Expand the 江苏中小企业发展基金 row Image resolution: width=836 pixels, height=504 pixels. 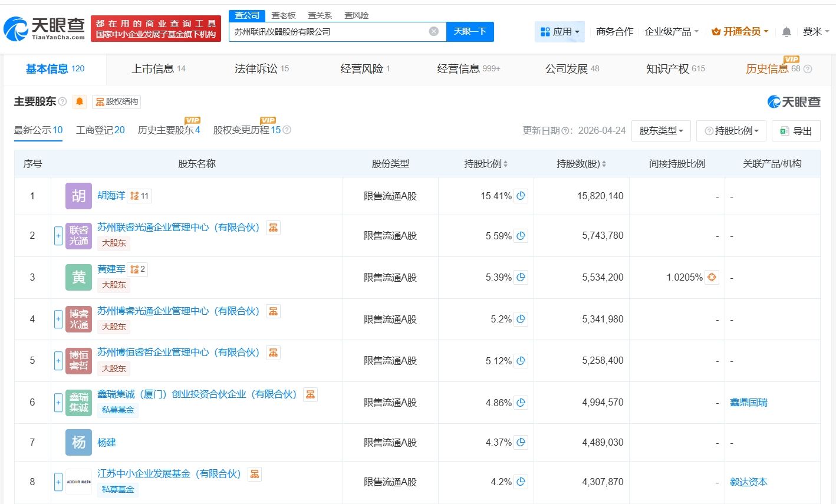pyautogui.click(x=58, y=482)
